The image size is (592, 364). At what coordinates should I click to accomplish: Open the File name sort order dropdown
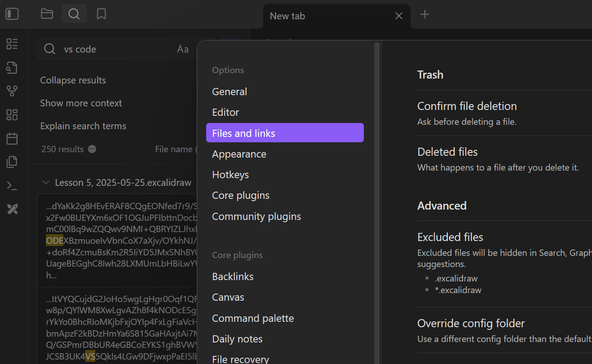175,149
